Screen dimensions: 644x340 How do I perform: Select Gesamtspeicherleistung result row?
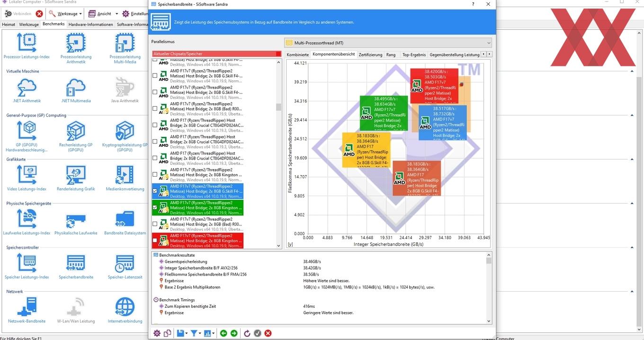pyautogui.click(x=186, y=261)
